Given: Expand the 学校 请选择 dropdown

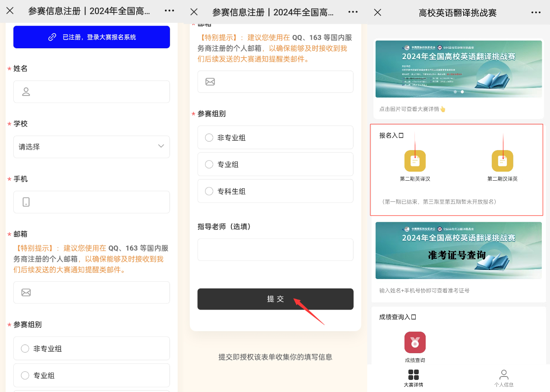Looking at the screenshot, I should tap(92, 147).
